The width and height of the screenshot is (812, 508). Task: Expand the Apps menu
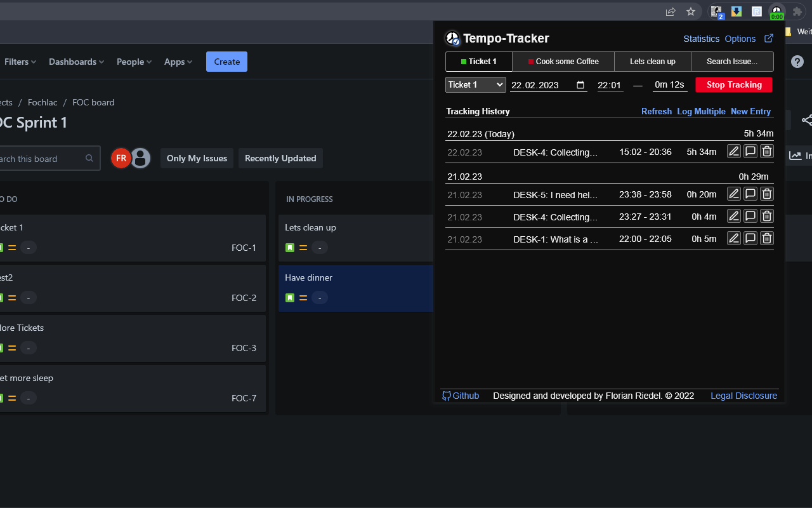(x=178, y=62)
